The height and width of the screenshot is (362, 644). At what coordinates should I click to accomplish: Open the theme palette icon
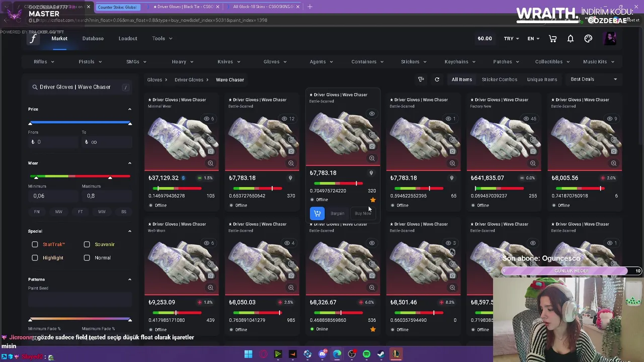coord(588,39)
